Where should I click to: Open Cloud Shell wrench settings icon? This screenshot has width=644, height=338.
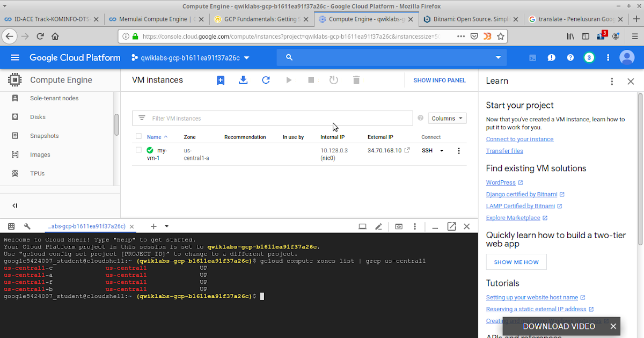pos(27,226)
